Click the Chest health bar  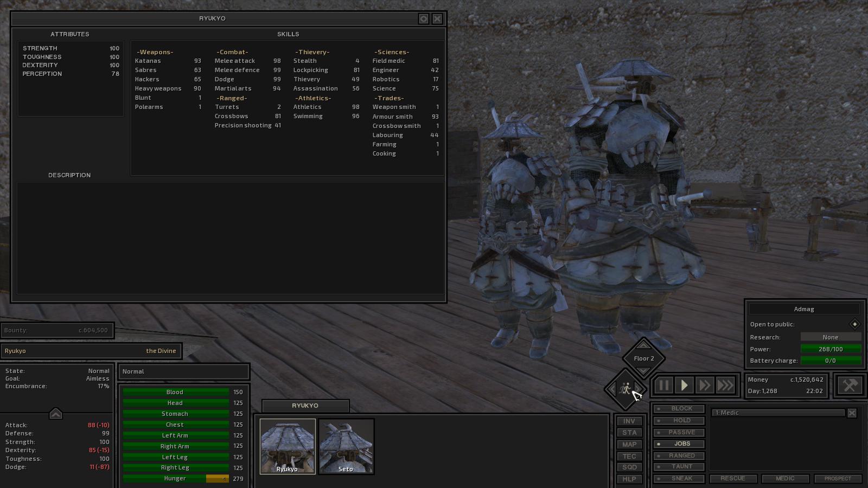tap(175, 425)
